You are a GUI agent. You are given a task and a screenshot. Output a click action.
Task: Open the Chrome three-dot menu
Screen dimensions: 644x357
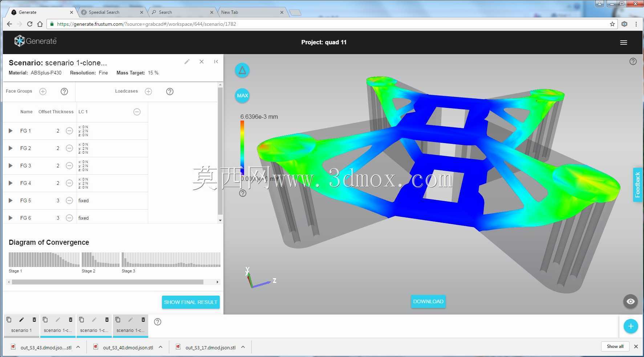point(636,24)
